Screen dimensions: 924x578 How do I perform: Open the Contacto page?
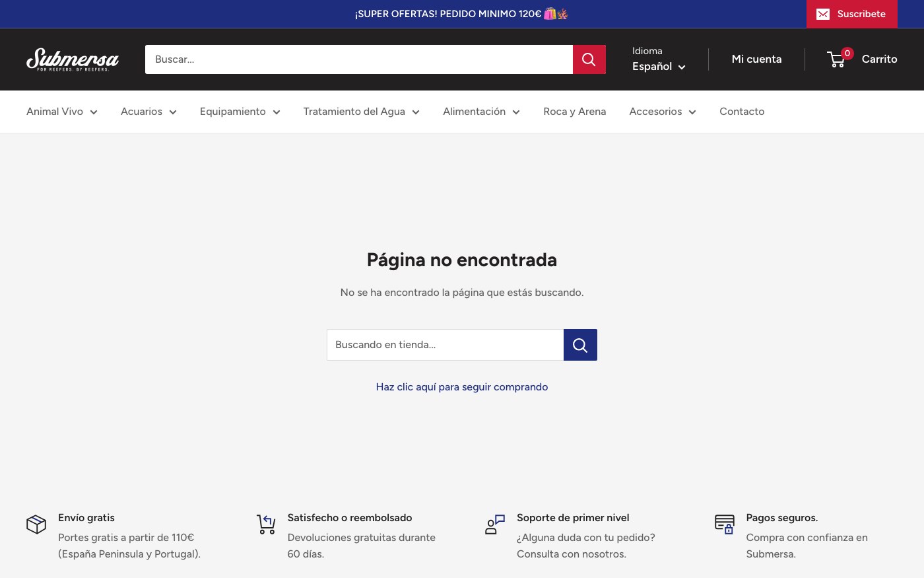pos(742,112)
